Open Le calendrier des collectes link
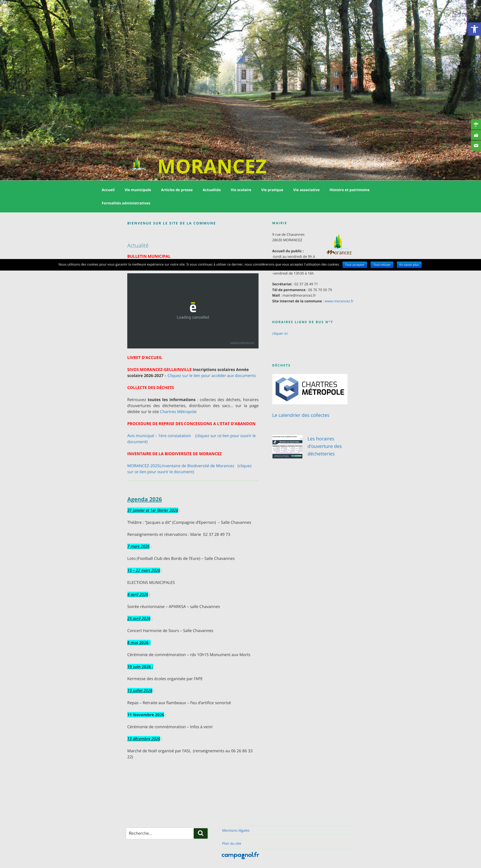 click(x=301, y=415)
